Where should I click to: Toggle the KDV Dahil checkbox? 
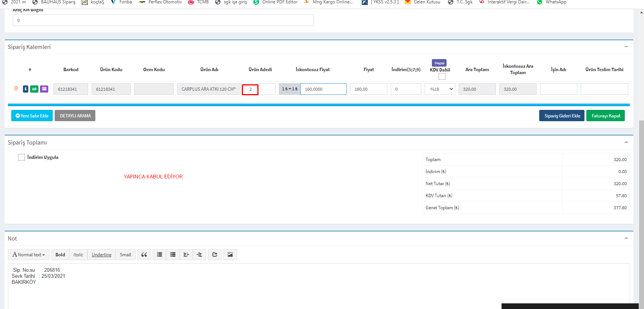click(x=442, y=77)
